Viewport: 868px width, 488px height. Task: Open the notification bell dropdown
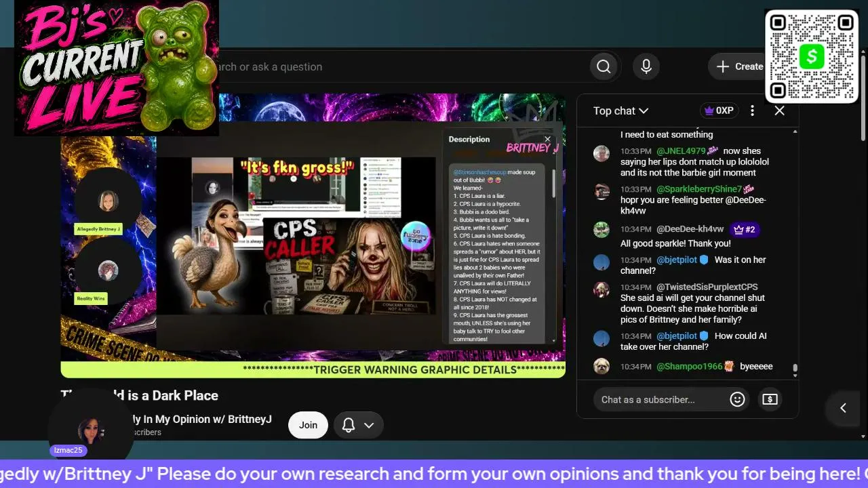(x=358, y=425)
